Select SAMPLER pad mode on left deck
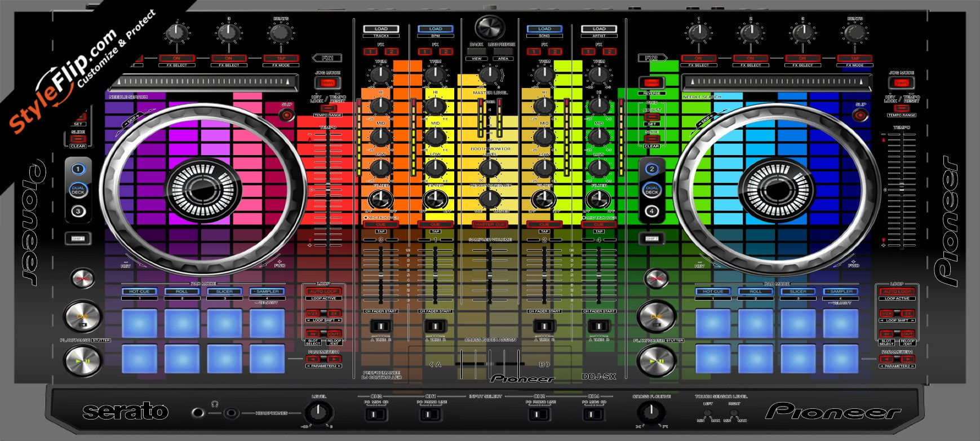Screen dimensions: 980x441 (267, 292)
